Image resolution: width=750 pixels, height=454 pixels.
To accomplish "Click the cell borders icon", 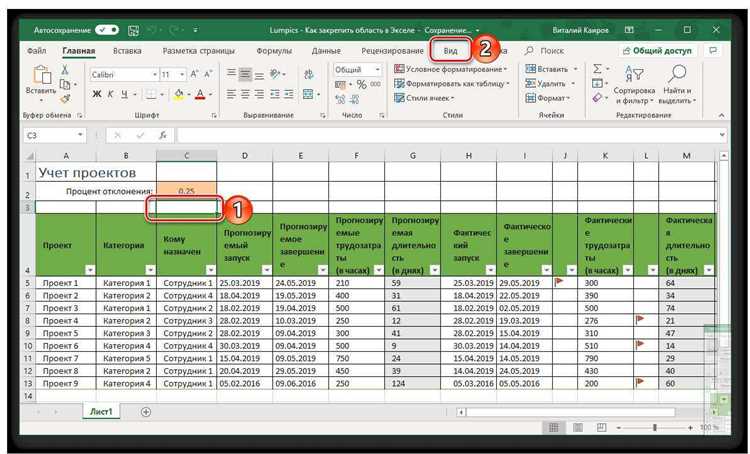I will click(151, 94).
